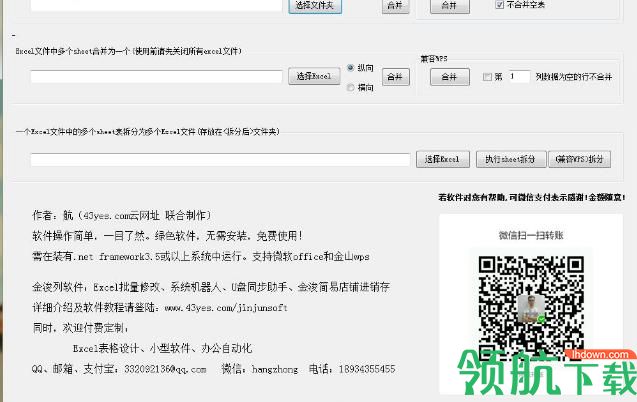
Task: Click the QQ email 332032136@qq.com text
Action: (x=165, y=369)
